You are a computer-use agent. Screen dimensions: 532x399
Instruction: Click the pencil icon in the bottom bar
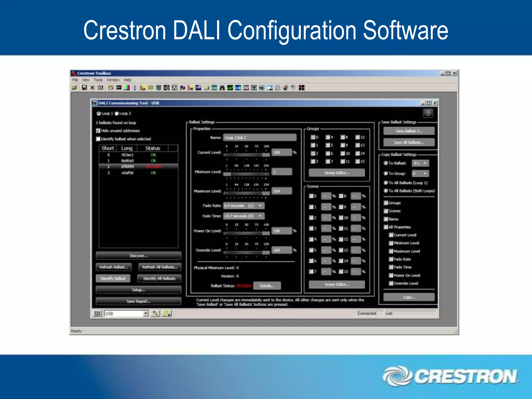(x=155, y=314)
